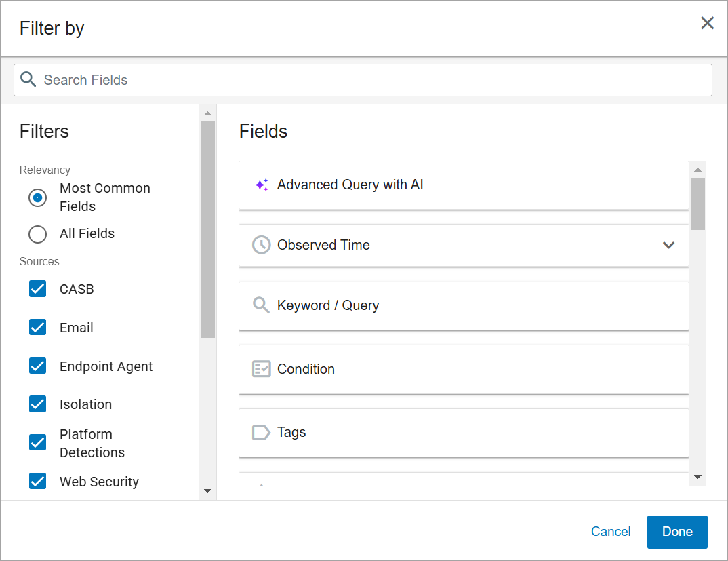
Task: Choose the All Fields relevancy option
Action: [38, 234]
